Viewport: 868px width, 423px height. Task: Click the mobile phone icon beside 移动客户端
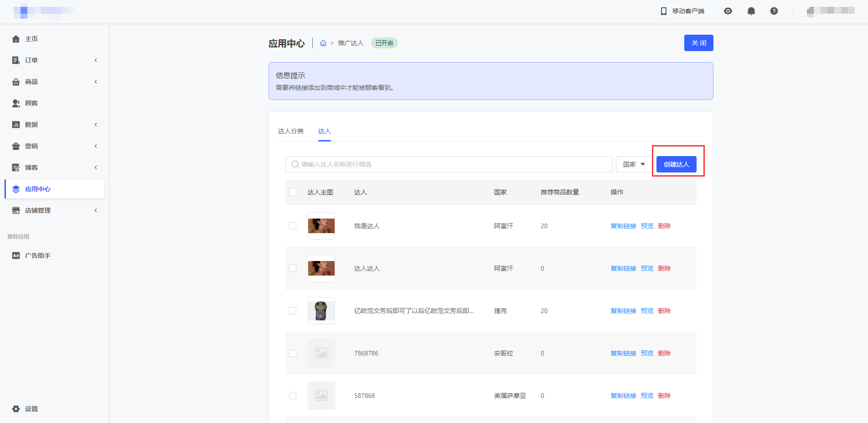pos(664,11)
